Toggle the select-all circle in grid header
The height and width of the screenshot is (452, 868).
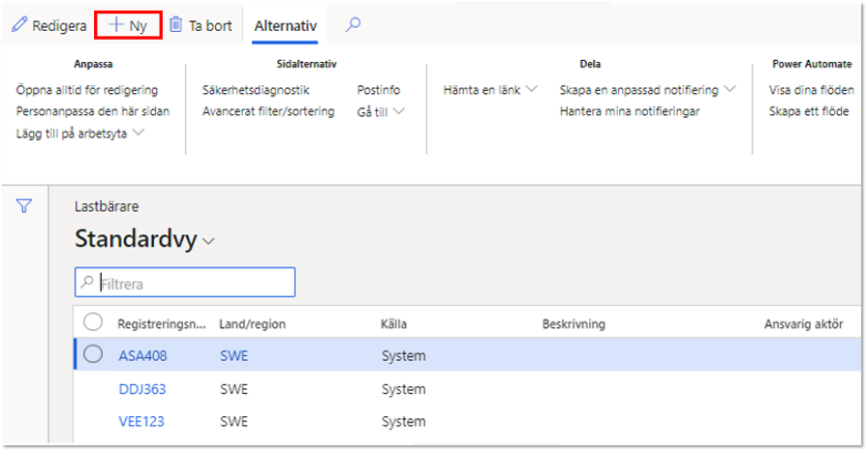tap(93, 321)
